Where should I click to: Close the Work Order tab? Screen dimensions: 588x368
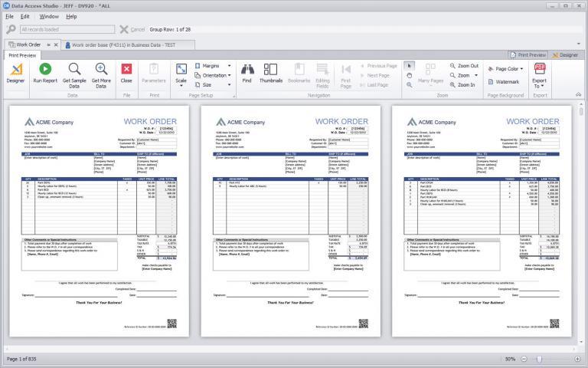(56, 44)
